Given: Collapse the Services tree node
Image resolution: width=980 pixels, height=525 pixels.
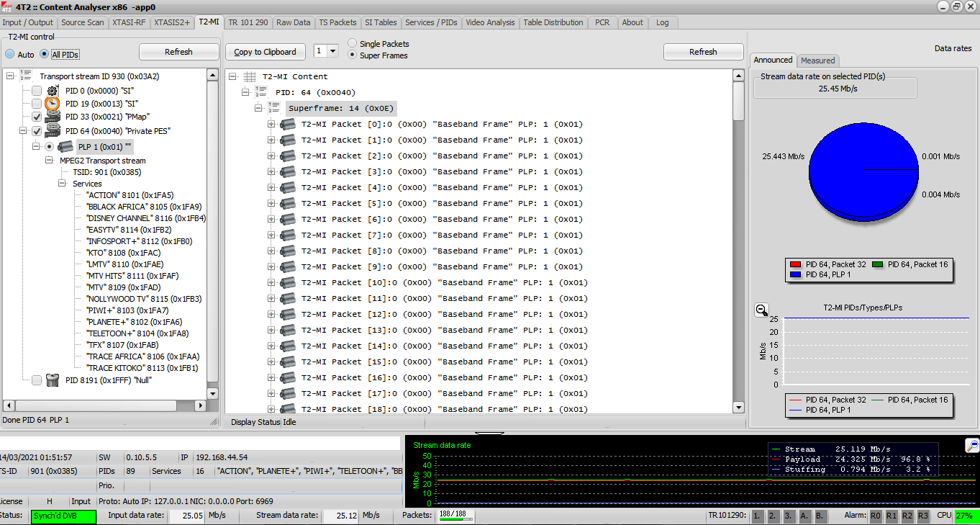Looking at the screenshot, I should coord(63,184).
